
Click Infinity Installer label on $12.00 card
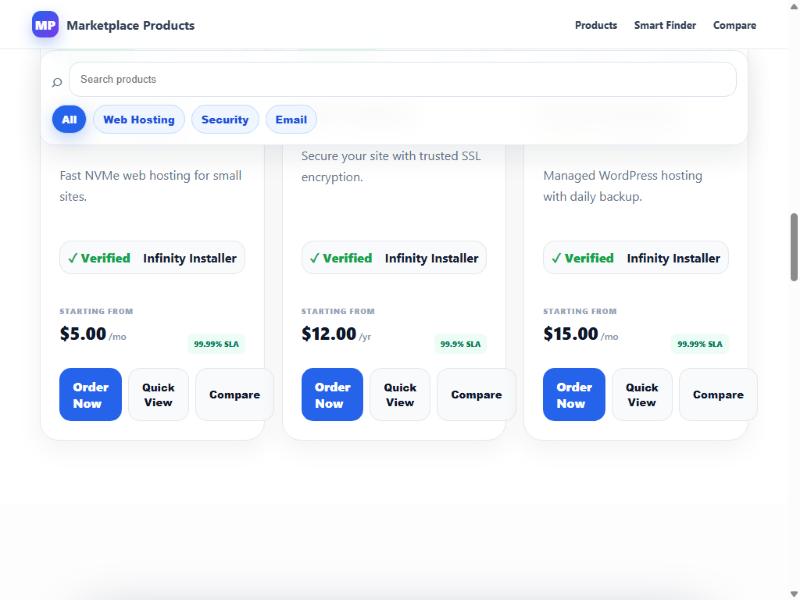click(432, 258)
